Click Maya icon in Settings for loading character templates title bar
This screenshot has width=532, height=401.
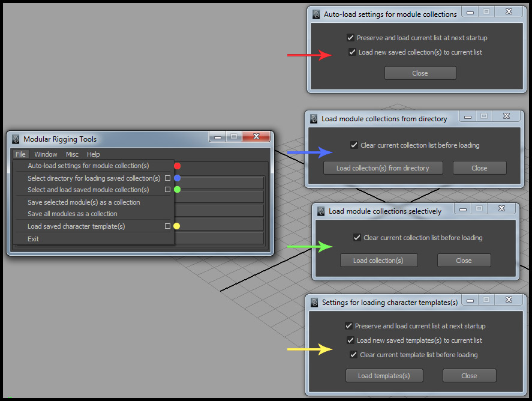pyautogui.click(x=314, y=303)
